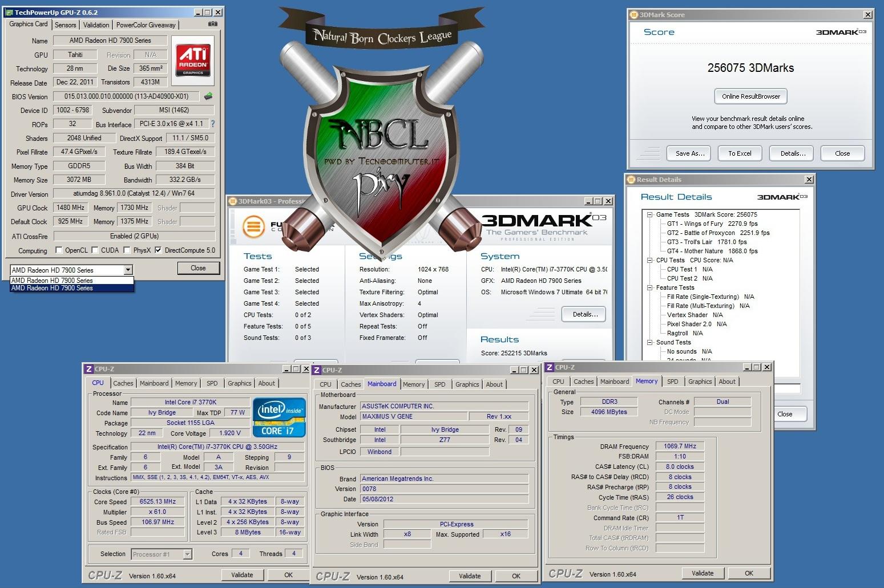This screenshot has height=588, width=884.
Task: Click the CPU-Z Mainboard window title icon
Action: point(317,370)
